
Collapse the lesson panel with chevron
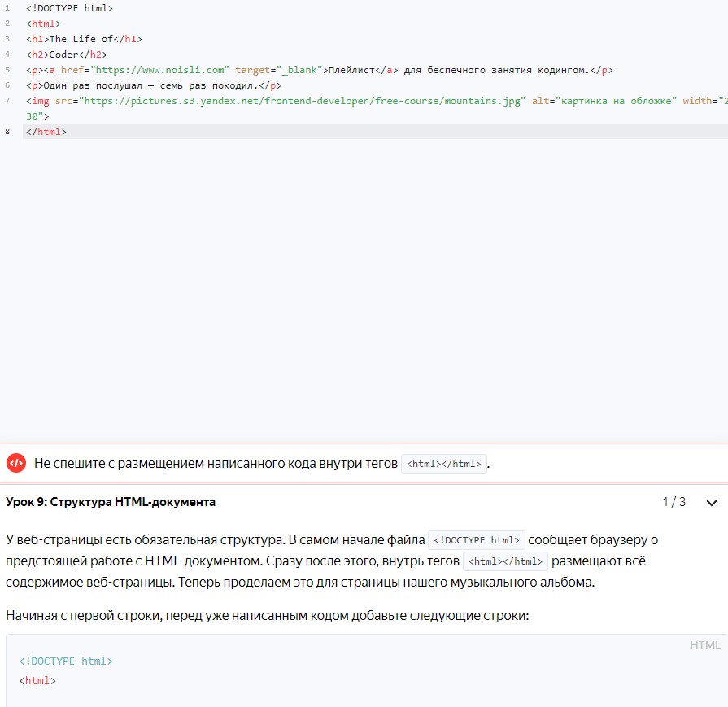coord(711,503)
